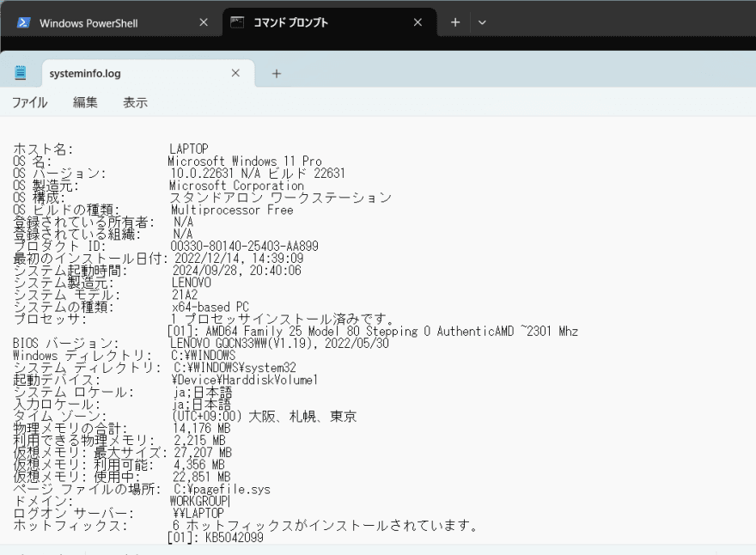Select the systeminfo.log tab
756x555 pixels.
(x=85, y=74)
